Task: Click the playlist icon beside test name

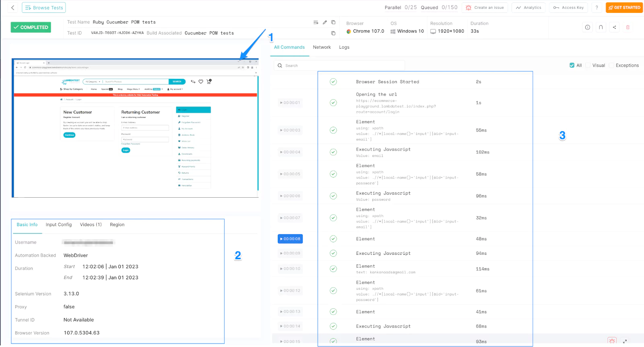Action: click(316, 23)
